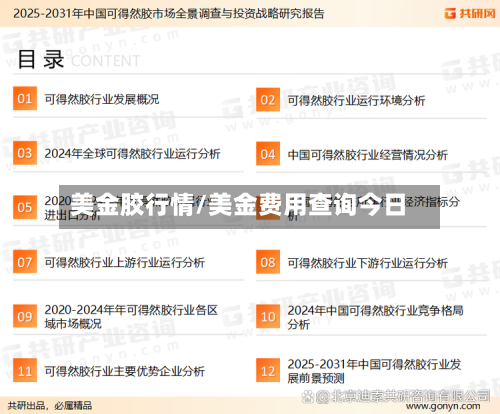Select the 目录 heading
This screenshot has height=414, width=500.
[41, 59]
